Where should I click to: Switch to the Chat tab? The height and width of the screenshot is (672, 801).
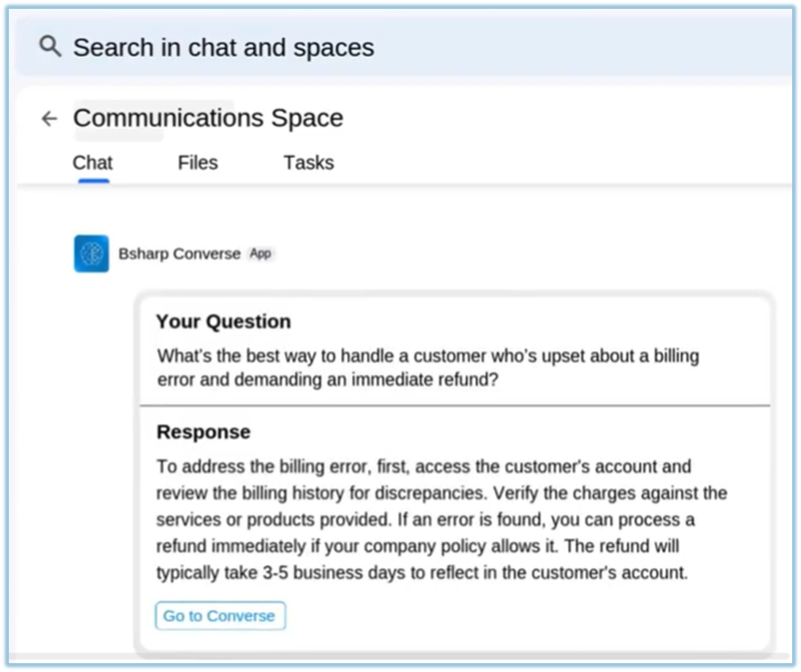92,163
